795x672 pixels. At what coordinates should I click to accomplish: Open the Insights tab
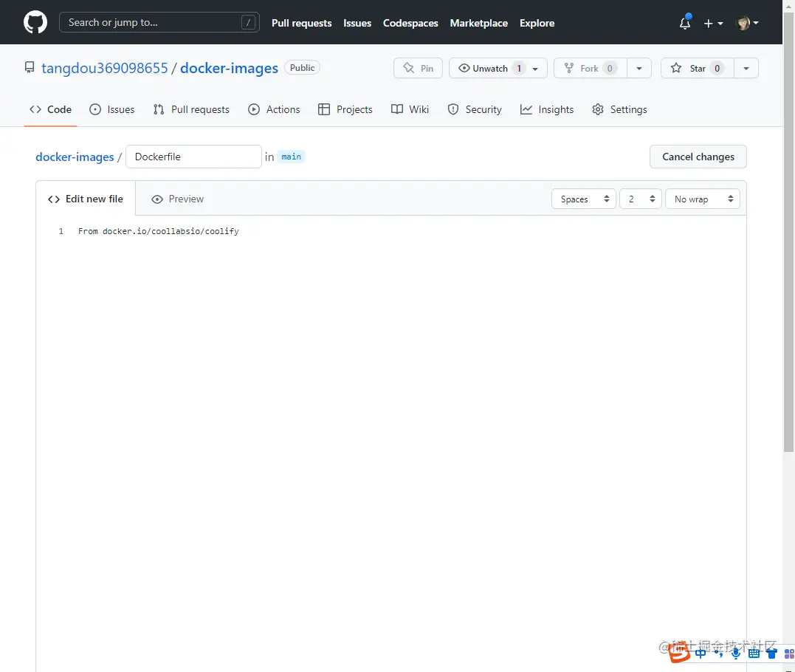547,109
